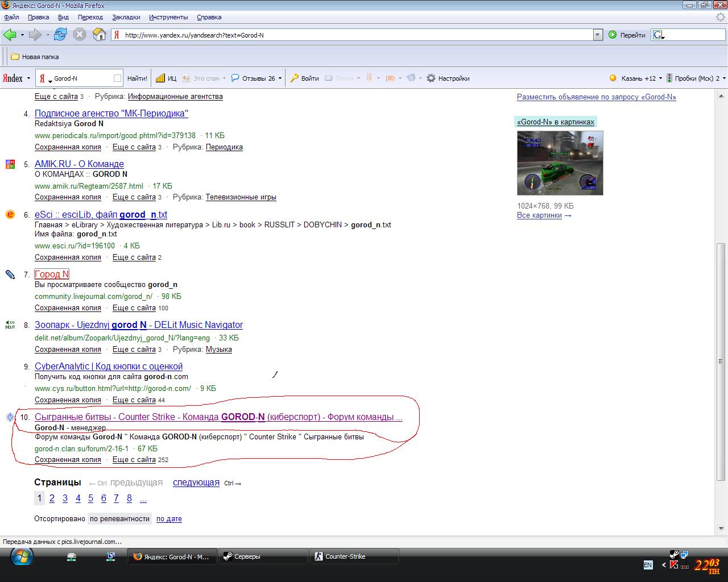The image size is (728, 582).
Task: Open the Инструменты menu
Action: [x=168, y=17]
